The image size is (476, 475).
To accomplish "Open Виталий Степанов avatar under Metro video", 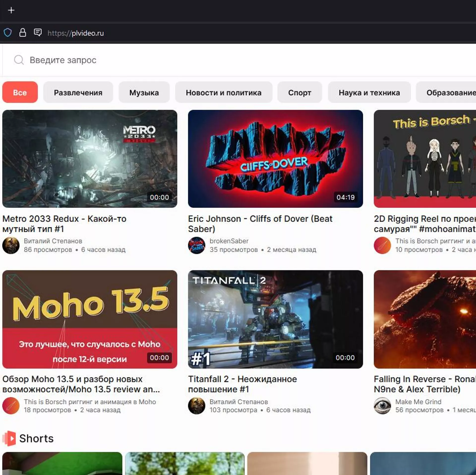I will point(11,245).
